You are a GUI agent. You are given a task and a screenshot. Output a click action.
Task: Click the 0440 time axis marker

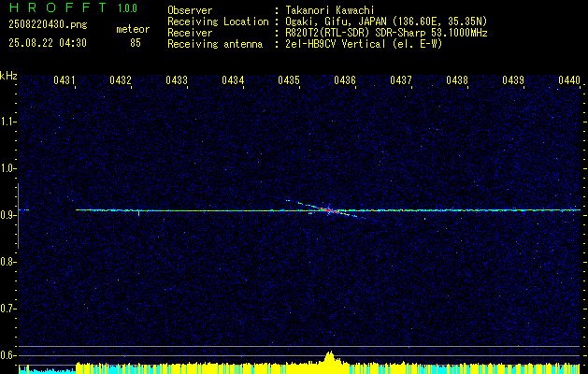569,80
